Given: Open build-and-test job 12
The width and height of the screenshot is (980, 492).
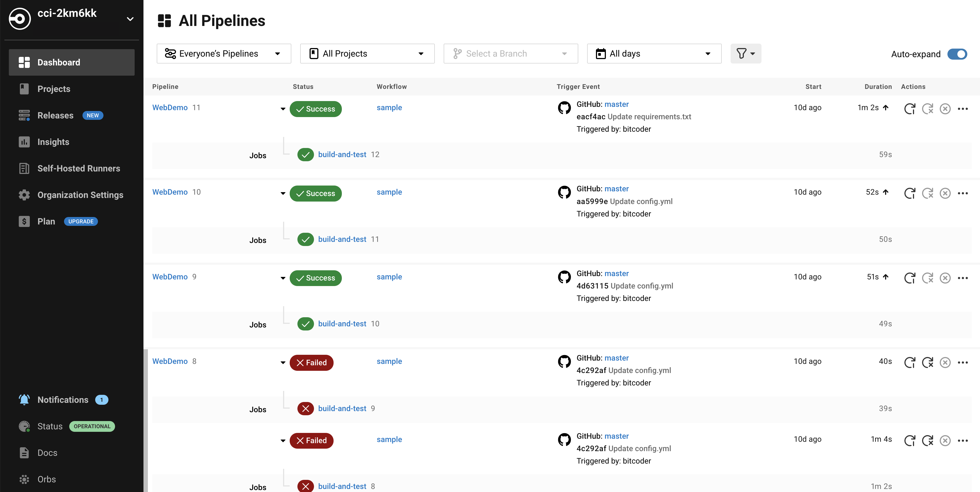Looking at the screenshot, I should pyautogui.click(x=342, y=155).
